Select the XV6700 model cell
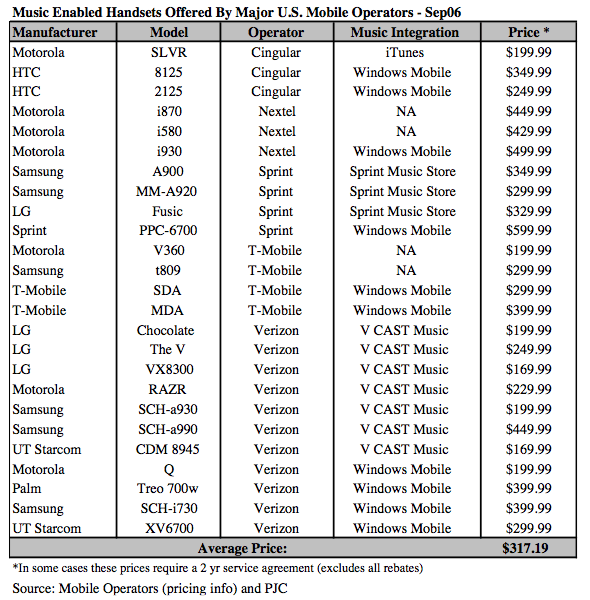 [x=169, y=528]
